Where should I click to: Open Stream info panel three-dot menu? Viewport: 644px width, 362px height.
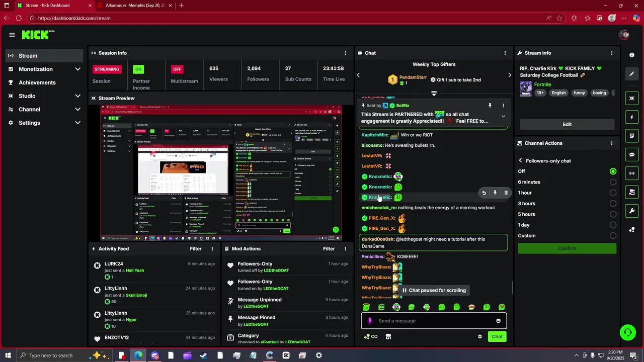tap(612, 53)
